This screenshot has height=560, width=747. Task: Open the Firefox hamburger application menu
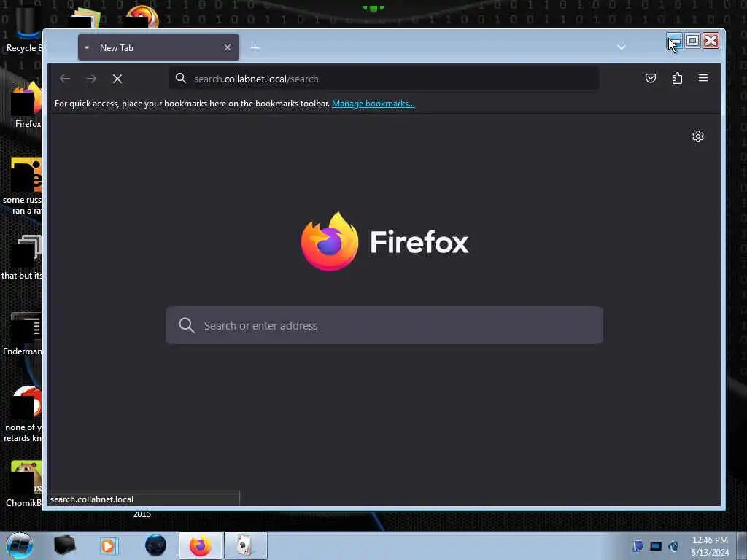(x=703, y=78)
